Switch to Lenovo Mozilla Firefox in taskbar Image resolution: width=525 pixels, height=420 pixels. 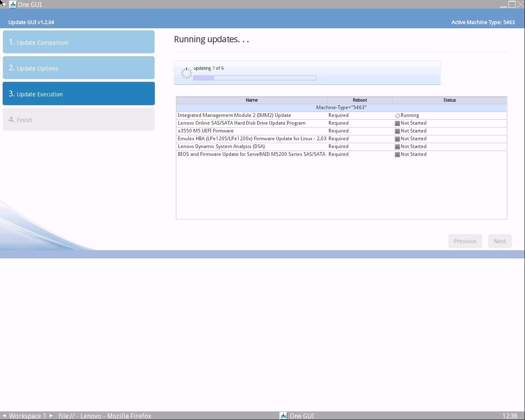coord(105,416)
